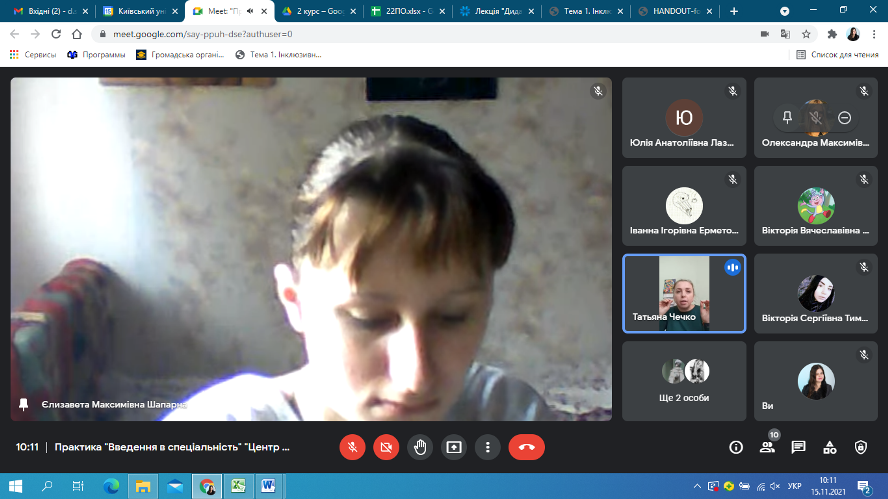Open Excel from taskbar
This screenshot has width=888, height=499.
[238, 486]
